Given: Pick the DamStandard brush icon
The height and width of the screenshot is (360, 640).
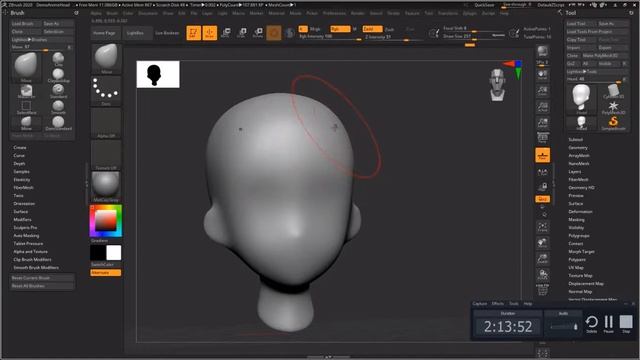Looking at the screenshot, I should pyautogui.click(x=58, y=122).
